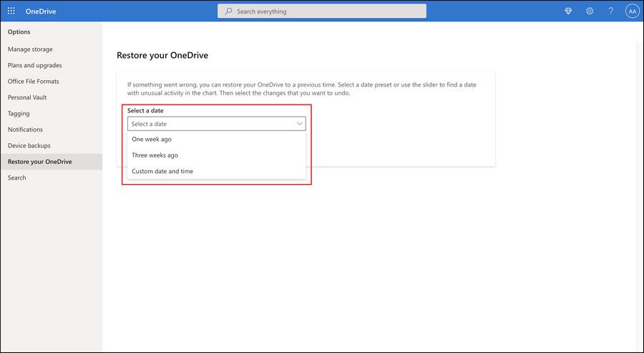Focus the Search everything field
This screenshot has width=644, height=353.
321,11
